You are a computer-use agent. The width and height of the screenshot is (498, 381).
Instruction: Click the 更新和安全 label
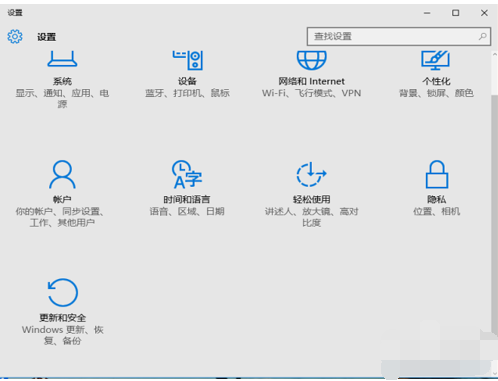coord(63,318)
